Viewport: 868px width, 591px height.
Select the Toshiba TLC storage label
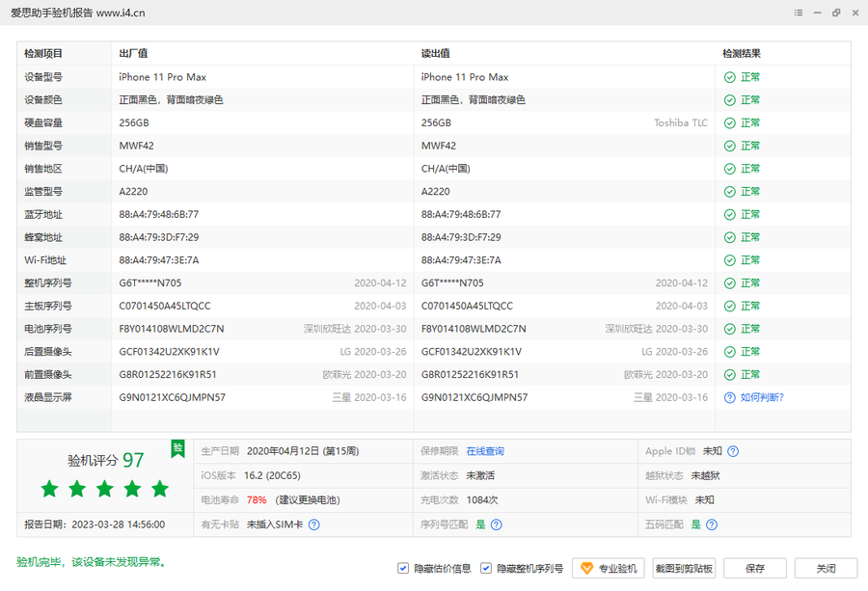click(681, 122)
